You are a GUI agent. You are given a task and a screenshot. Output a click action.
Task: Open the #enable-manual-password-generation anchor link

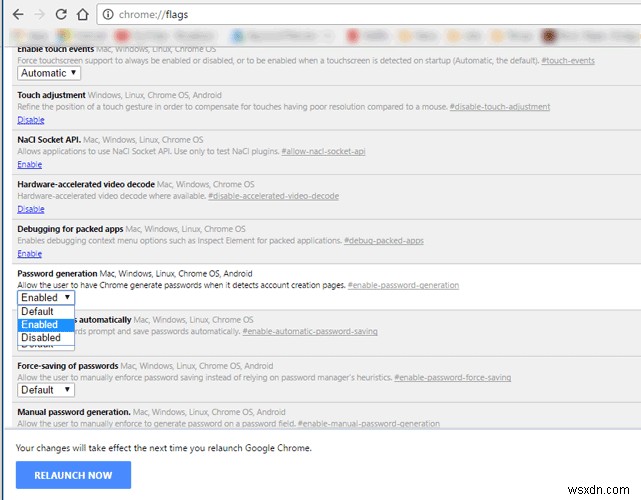369,424
